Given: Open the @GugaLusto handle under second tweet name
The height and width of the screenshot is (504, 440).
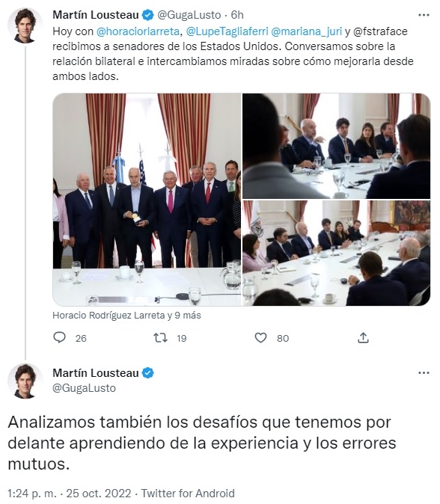Looking at the screenshot, I should (84, 388).
